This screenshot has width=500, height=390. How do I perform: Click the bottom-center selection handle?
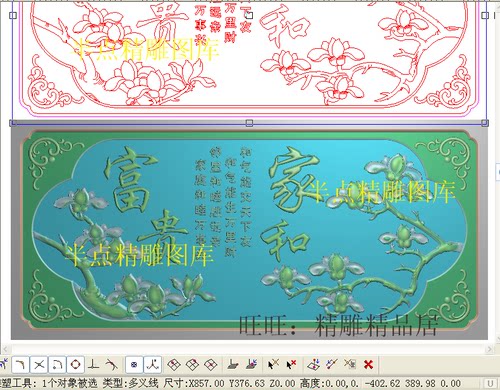(249, 123)
